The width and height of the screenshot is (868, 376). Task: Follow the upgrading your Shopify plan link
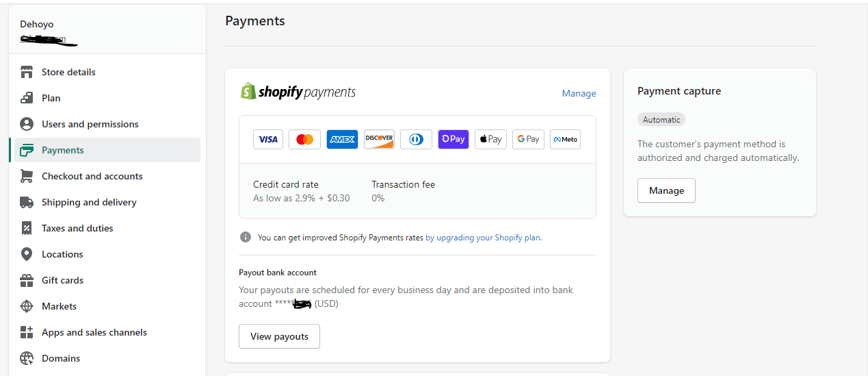pyautogui.click(x=483, y=238)
